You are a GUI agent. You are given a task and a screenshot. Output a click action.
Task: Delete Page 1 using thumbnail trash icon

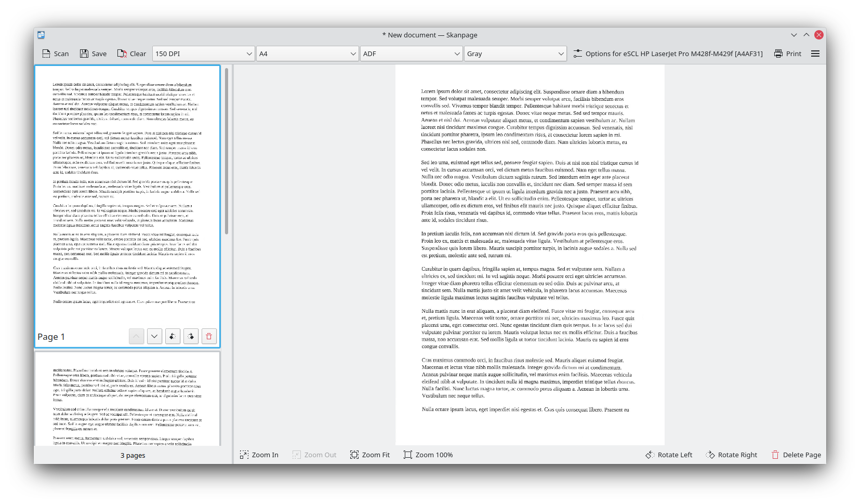tap(209, 336)
